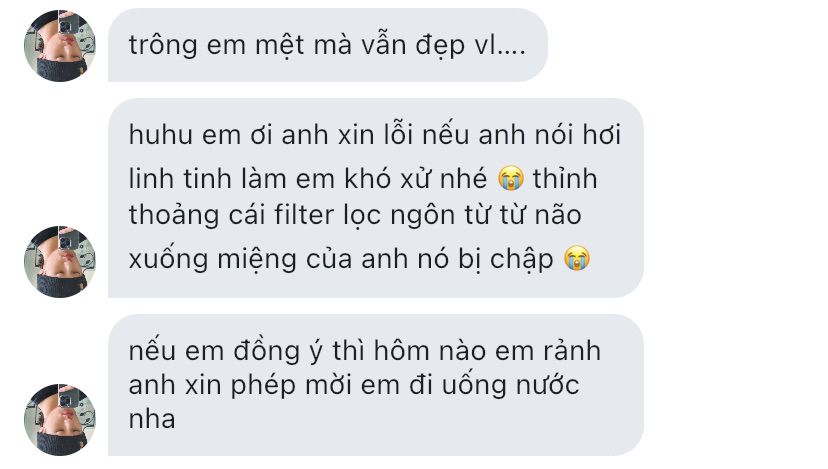Click the phrase 'uống nước' in invitation
The image size is (828, 469).
pos(510,385)
